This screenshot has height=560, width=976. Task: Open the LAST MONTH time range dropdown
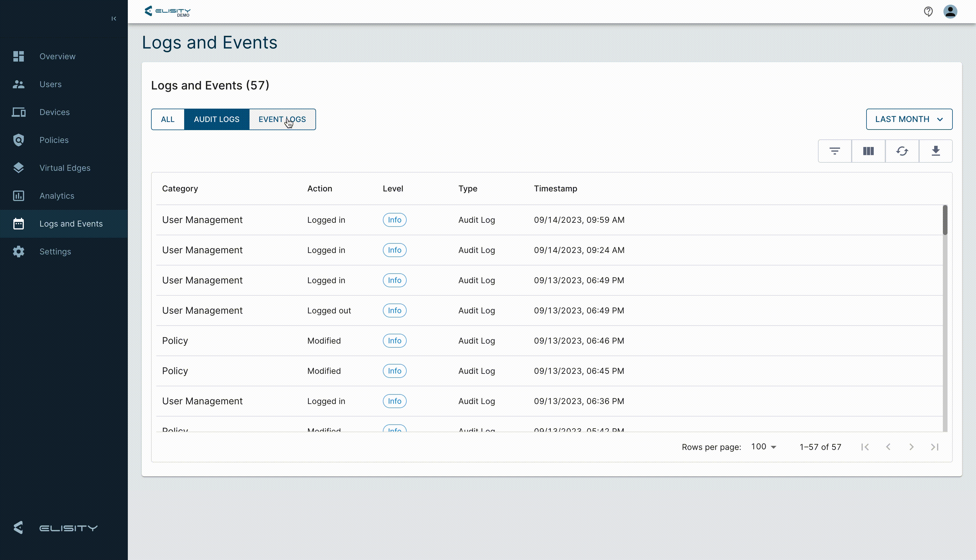coord(909,119)
